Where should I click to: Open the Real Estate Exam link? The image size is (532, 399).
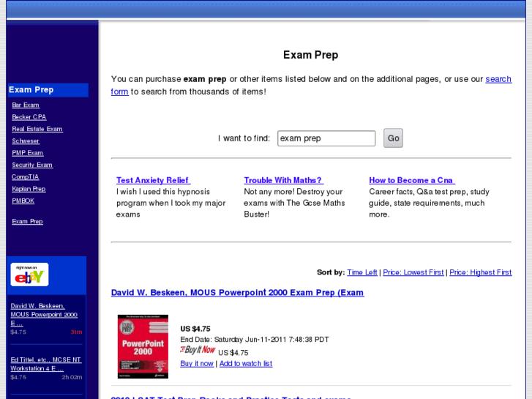coord(37,129)
